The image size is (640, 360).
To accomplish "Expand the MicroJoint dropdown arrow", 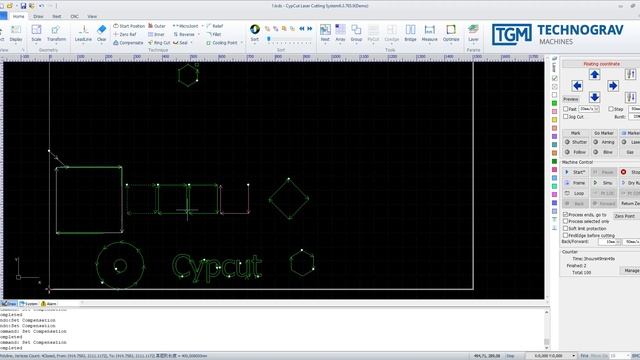I will (202, 26).
